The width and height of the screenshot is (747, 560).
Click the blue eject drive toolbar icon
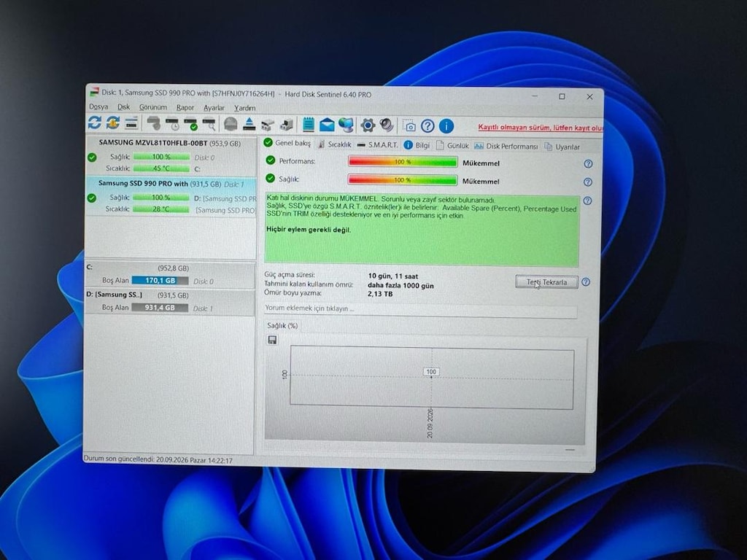(249, 124)
